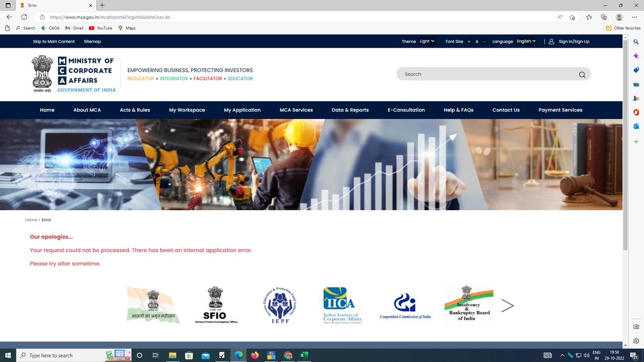Open the Sitemap link
Viewport: 644px width, 362px height.
(92, 41)
